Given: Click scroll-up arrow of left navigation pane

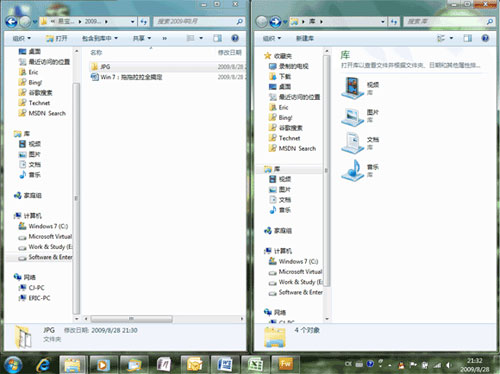Looking at the screenshot, I should point(76,51).
